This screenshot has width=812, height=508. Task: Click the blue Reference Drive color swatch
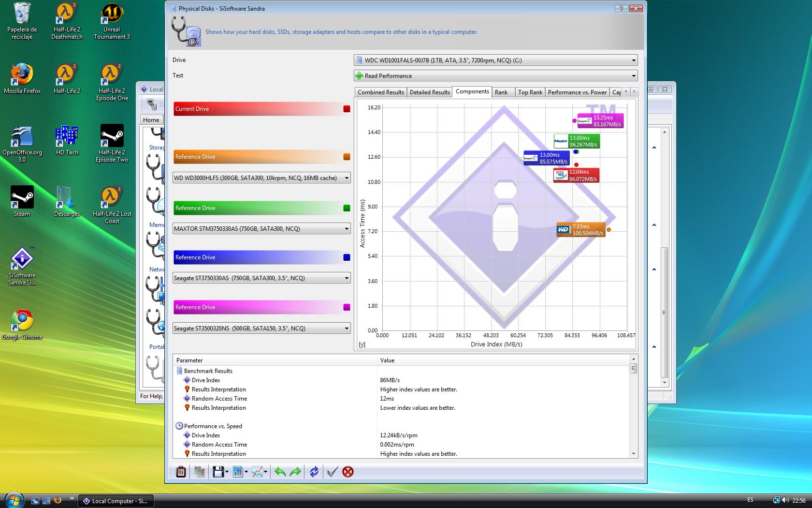tap(347, 257)
